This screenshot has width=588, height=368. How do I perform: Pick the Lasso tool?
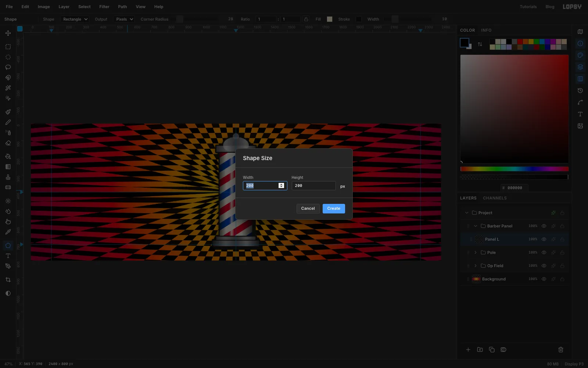click(8, 67)
